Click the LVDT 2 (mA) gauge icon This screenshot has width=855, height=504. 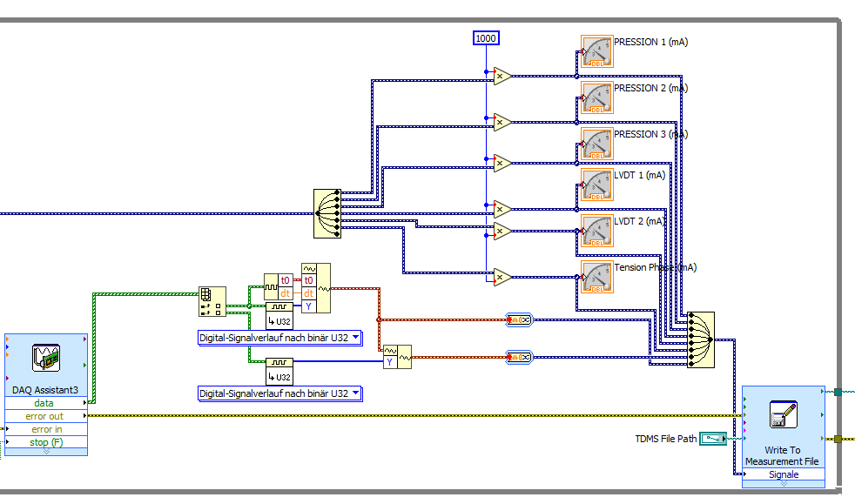coord(596,231)
